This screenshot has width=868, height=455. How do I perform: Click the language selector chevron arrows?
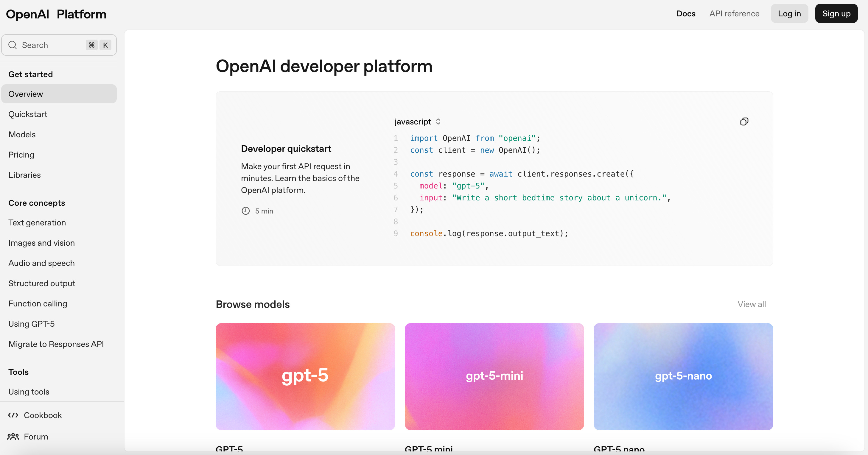(438, 121)
